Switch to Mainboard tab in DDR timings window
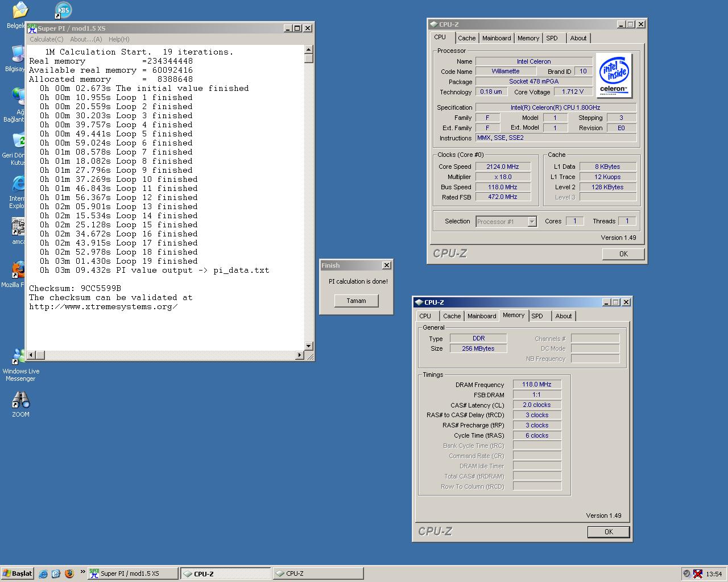Screen dimensions: 728x582 482,316
